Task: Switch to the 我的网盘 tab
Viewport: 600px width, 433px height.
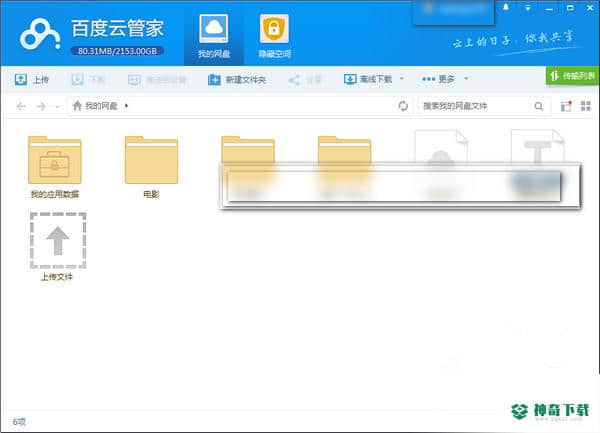Action: click(x=214, y=37)
